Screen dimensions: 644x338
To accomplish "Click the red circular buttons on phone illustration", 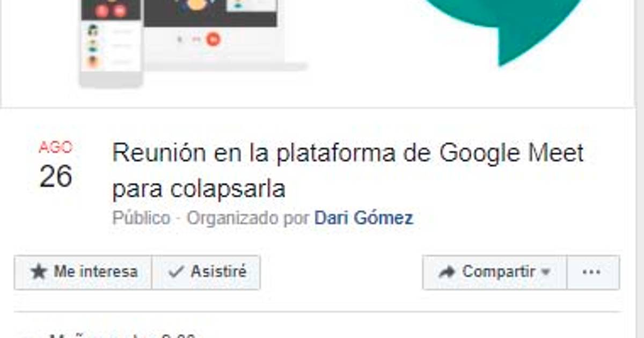I will pyautogui.click(x=111, y=10).
